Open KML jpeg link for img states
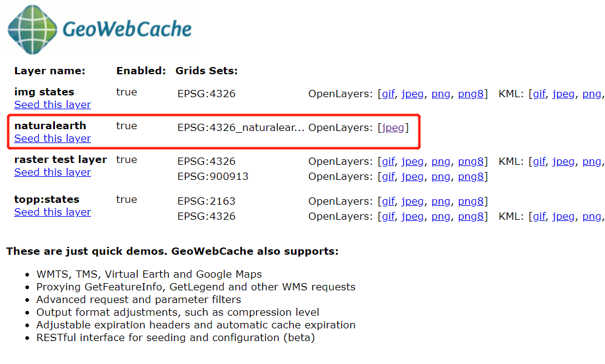The height and width of the screenshot is (364, 605). click(x=563, y=94)
